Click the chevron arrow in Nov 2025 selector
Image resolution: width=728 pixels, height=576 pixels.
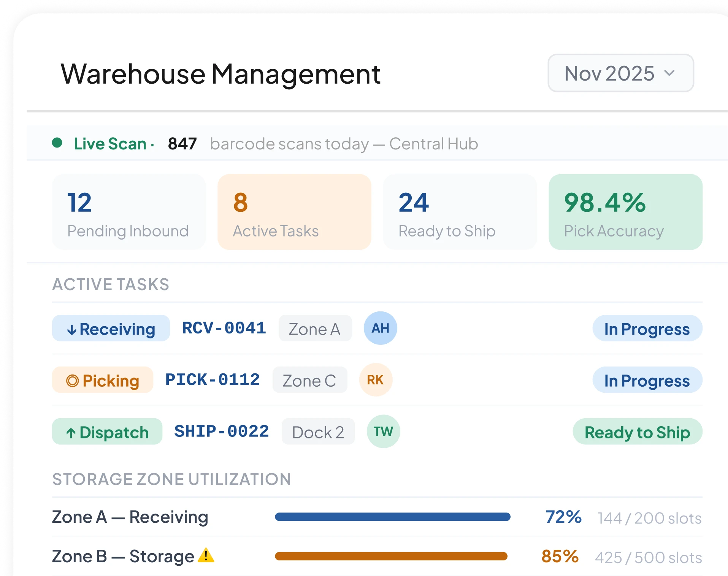(x=669, y=73)
